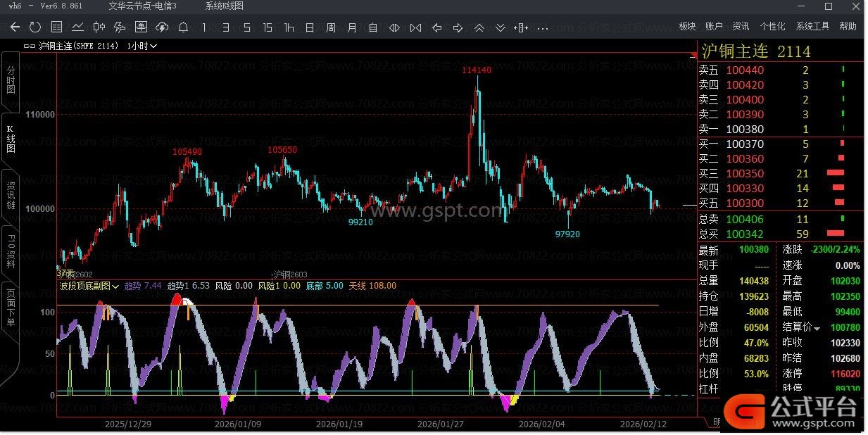Viewport: 868px width, 435px height.
Task: Open the 系统工具 menu
Action: coord(812,26)
